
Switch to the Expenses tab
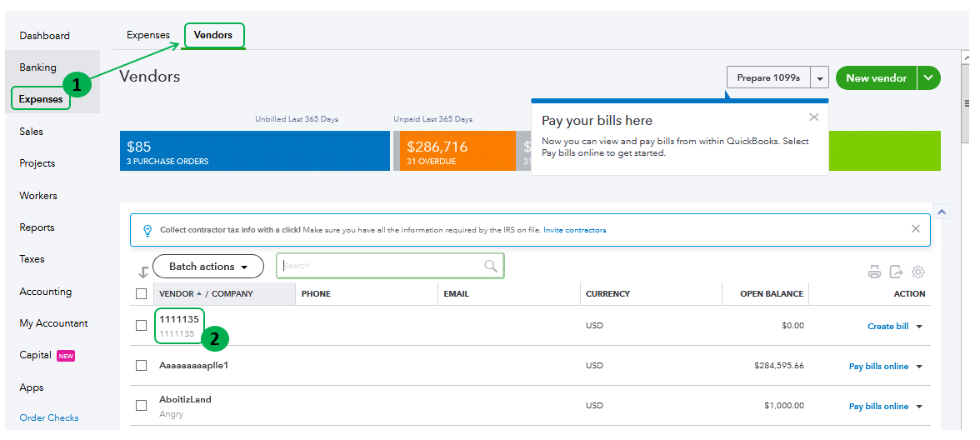coord(148,35)
